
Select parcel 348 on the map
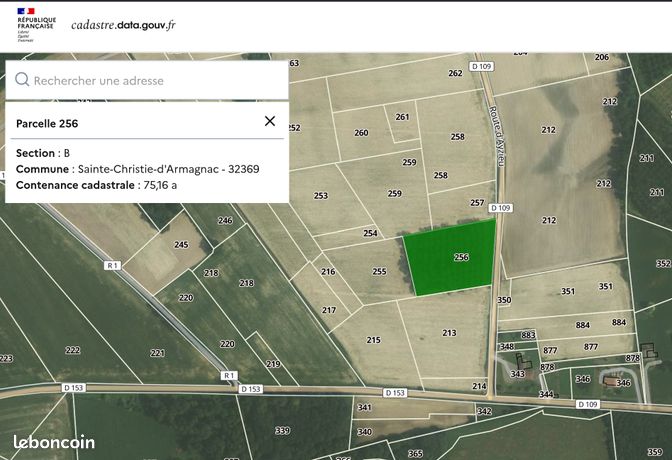tap(507, 346)
